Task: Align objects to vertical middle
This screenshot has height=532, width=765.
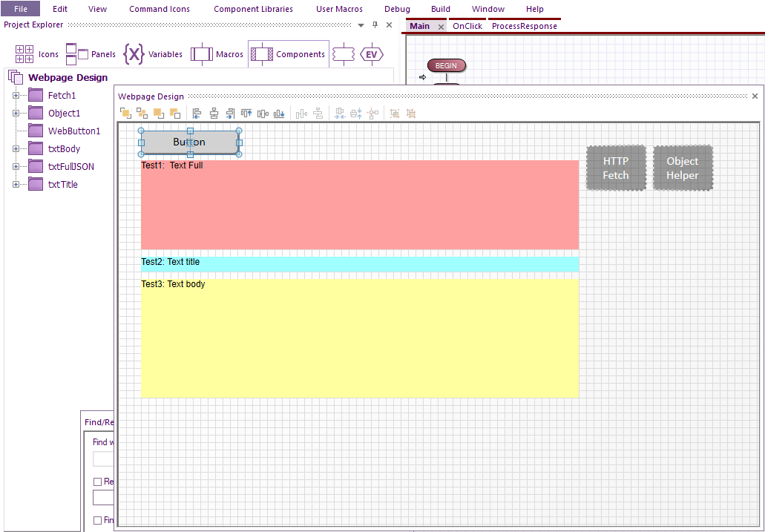Action: [263, 114]
